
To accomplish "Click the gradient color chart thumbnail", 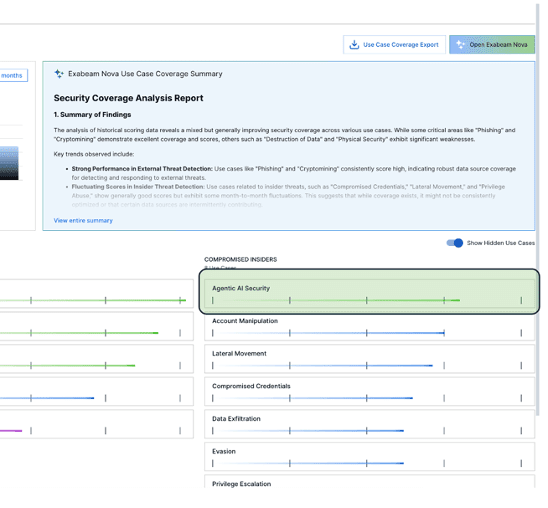I will (x=9, y=163).
